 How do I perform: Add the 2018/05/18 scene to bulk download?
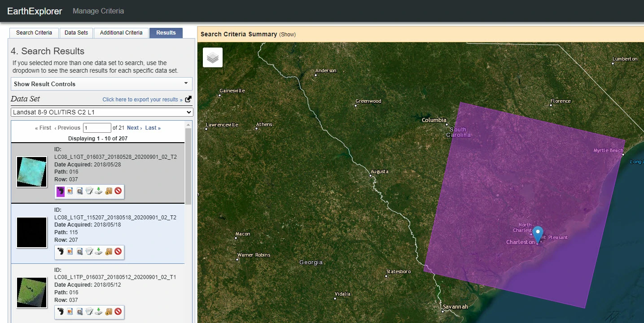(x=109, y=252)
